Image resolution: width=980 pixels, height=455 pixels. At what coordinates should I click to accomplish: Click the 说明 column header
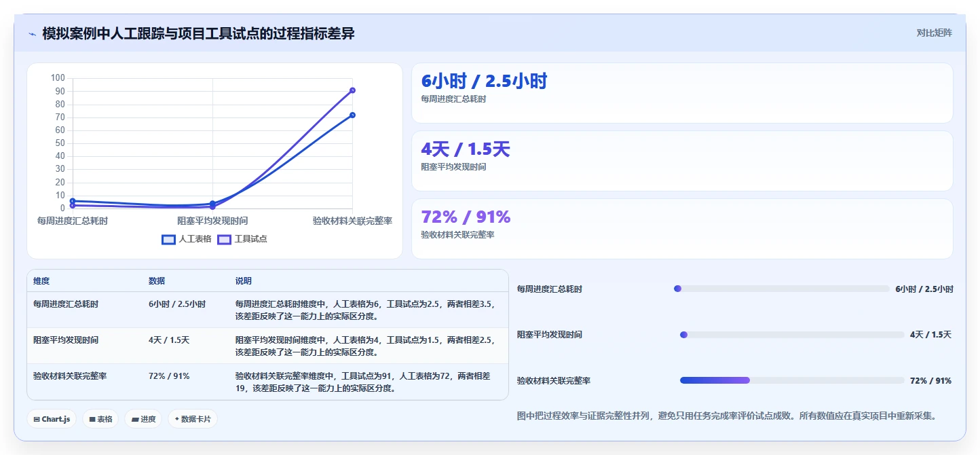coord(244,281)
